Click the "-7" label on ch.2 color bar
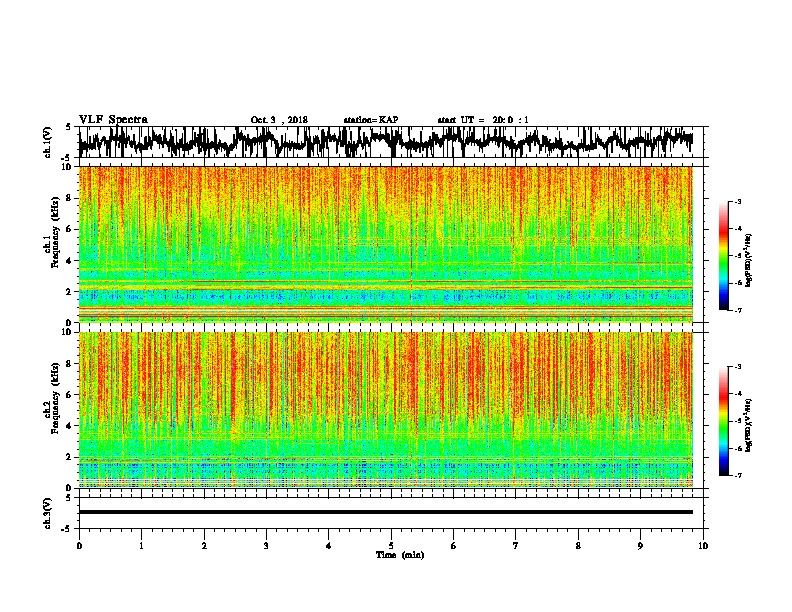The width and height of the screenshot is (792, 612). [x=738, y=475]
